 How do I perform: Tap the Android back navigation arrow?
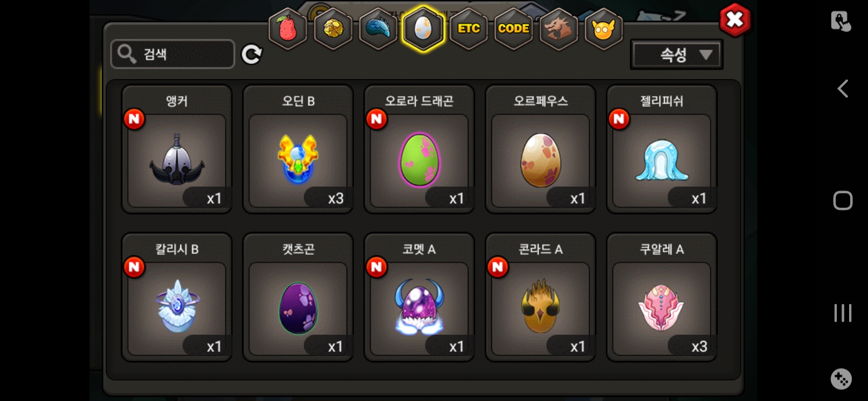click(843, 89)
